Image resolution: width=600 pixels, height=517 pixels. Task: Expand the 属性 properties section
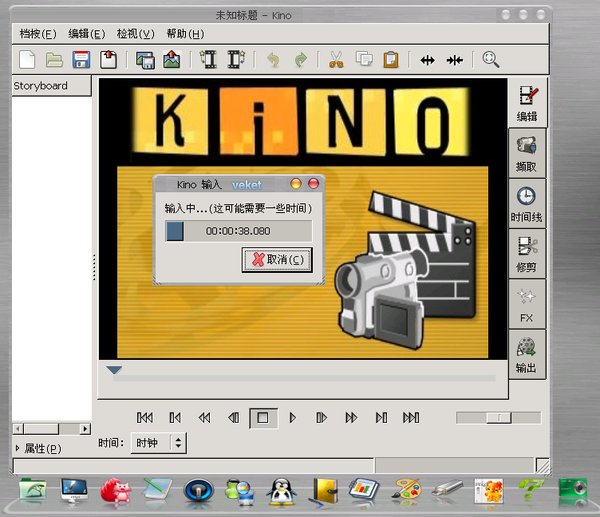click(38, 448)
